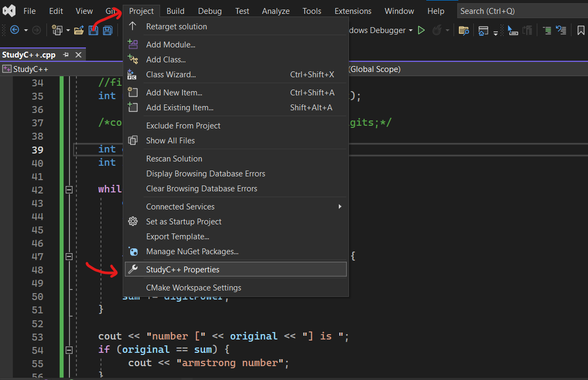Choose Retarget solution menu item
This screenshot has height=380, width=588.
point(235,27)
